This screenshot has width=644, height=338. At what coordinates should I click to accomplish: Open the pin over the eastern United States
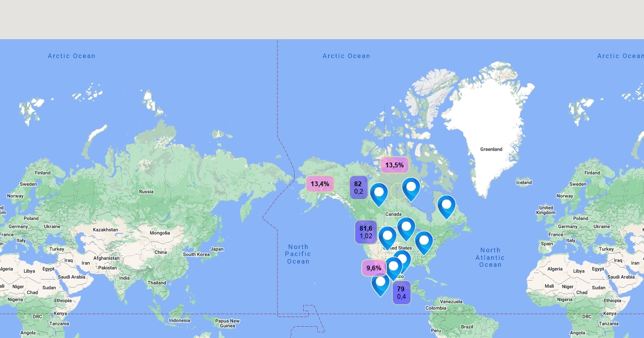(423, 241)
